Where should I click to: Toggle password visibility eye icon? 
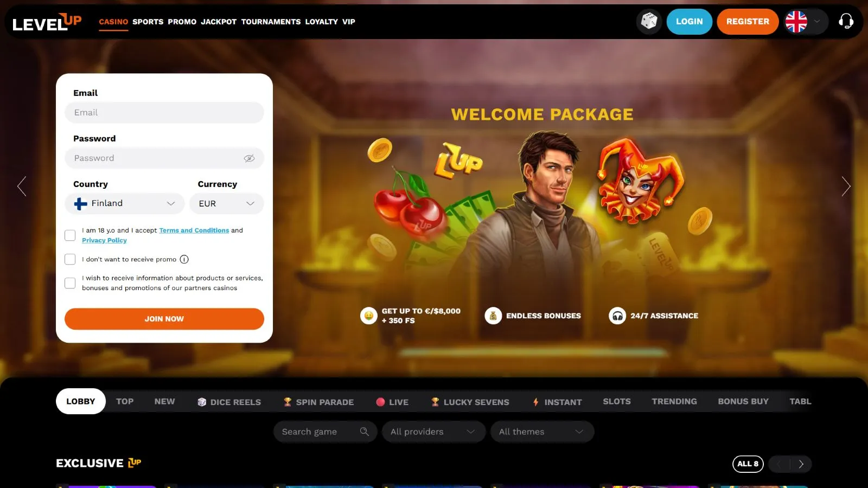[x=249, y=158]
